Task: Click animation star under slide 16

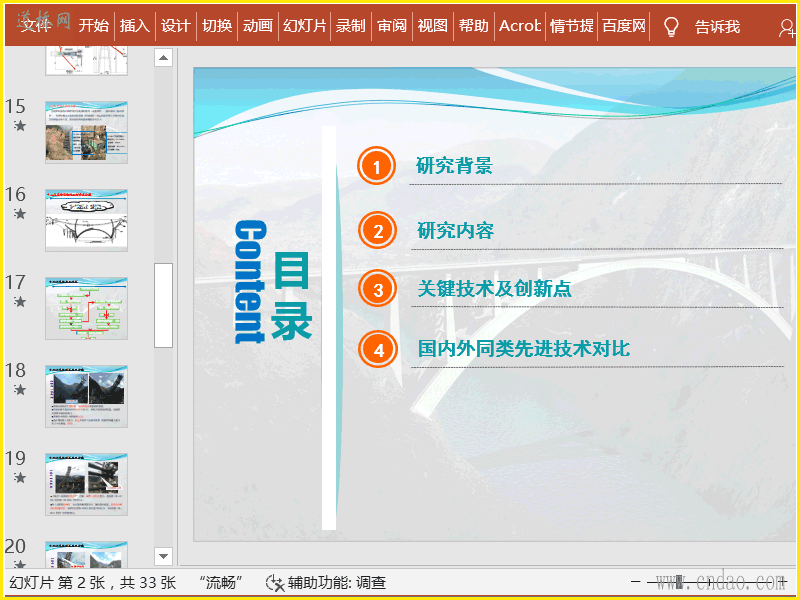Action: [20, 214]
